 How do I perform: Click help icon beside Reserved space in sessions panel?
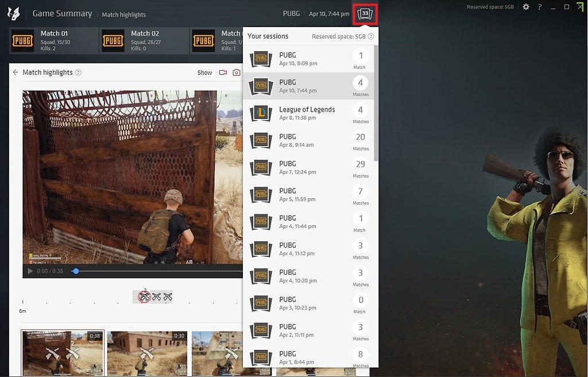pos(370,36)
